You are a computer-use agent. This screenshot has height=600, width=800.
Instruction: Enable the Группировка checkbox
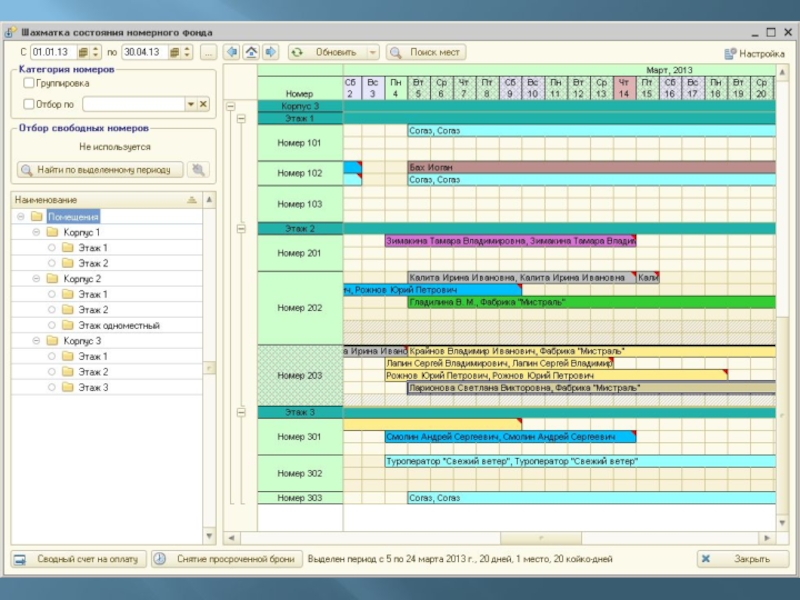pyautogui.click(x=29, y=84)
